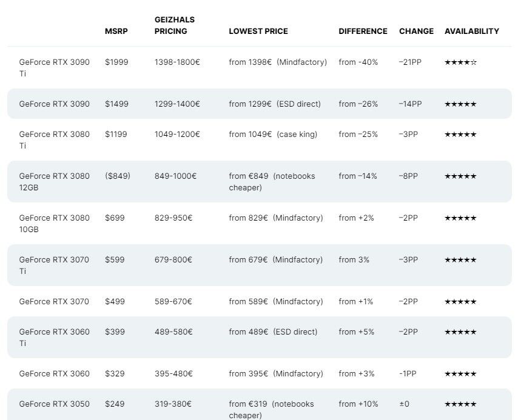Viewport: 518px width, 420px height.
Task: Click the RTX 3070 Ti availability stars
Action: [460, 260]
